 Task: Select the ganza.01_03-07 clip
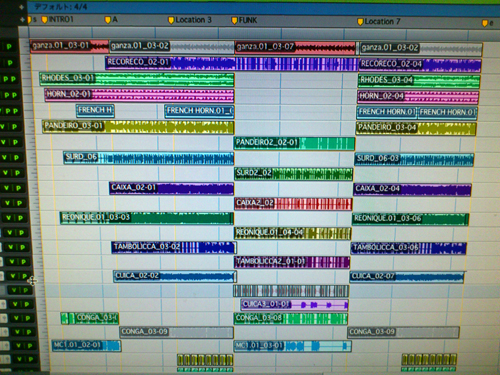[295, 48]
